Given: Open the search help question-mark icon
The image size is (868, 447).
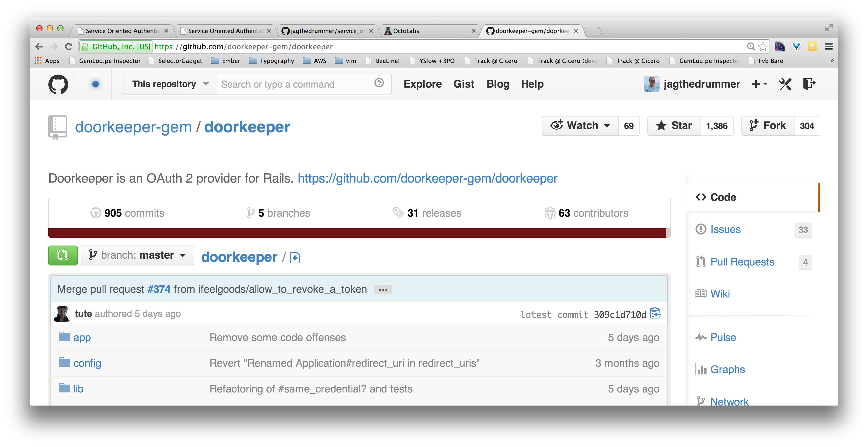Looking at the screenshot, I should pyautogui.click(x=379, y=83).
